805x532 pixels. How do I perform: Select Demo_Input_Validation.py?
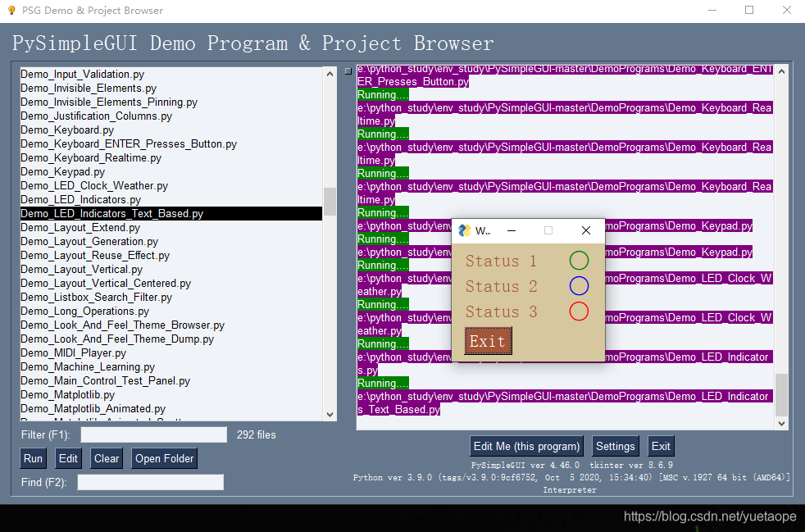[171, 75]
